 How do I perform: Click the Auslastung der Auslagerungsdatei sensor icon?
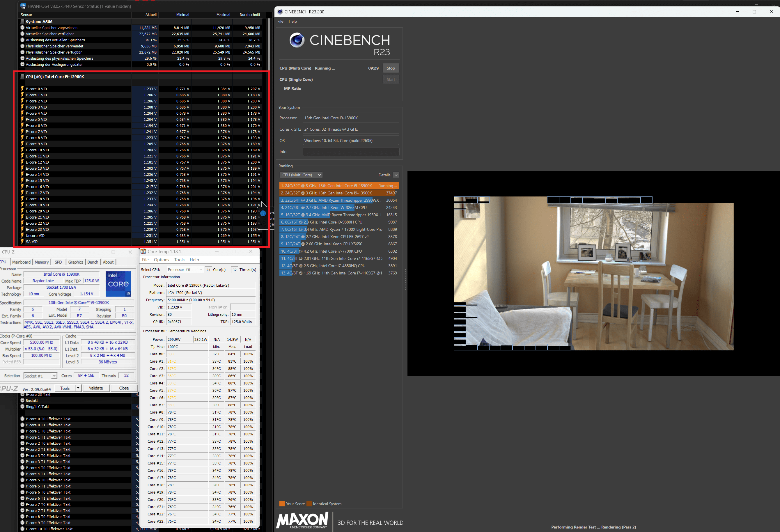point(22,64)
